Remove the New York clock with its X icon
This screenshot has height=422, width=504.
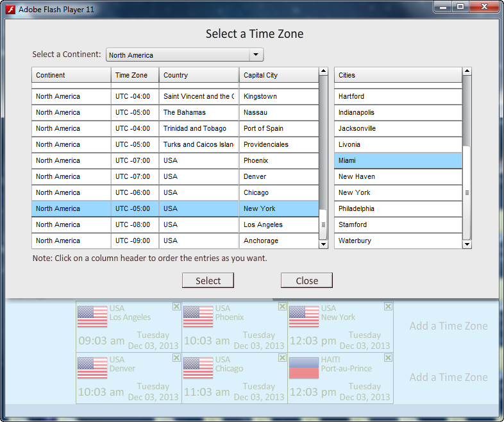pyautogui.click(x=388, y=307)
